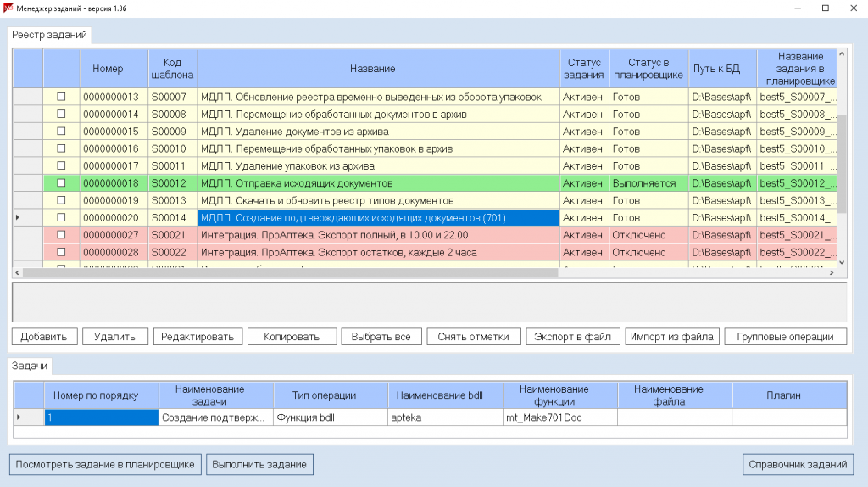
Task: Select the Задачи tab
Action: tap(31, 365)
